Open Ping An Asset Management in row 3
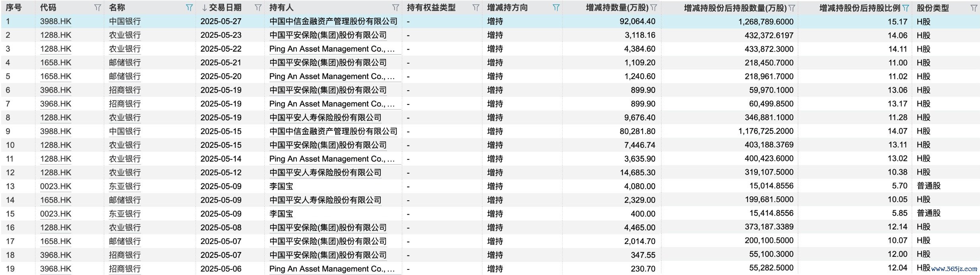Screen dimensions: 980x275 pos(332,49)
